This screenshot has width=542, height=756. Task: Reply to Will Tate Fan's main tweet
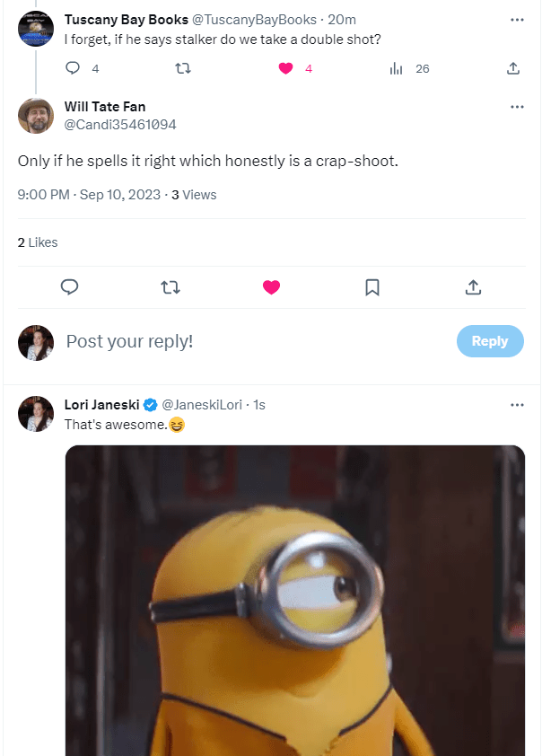coord(70,287)
